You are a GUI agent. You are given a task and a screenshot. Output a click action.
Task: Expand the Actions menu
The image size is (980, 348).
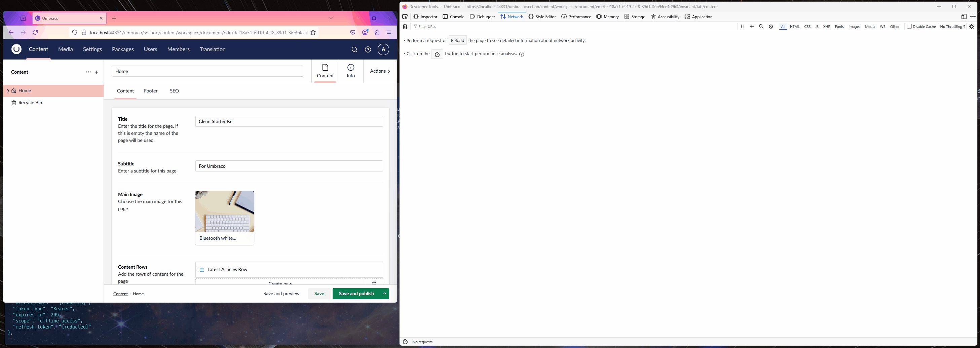[380, 71]
